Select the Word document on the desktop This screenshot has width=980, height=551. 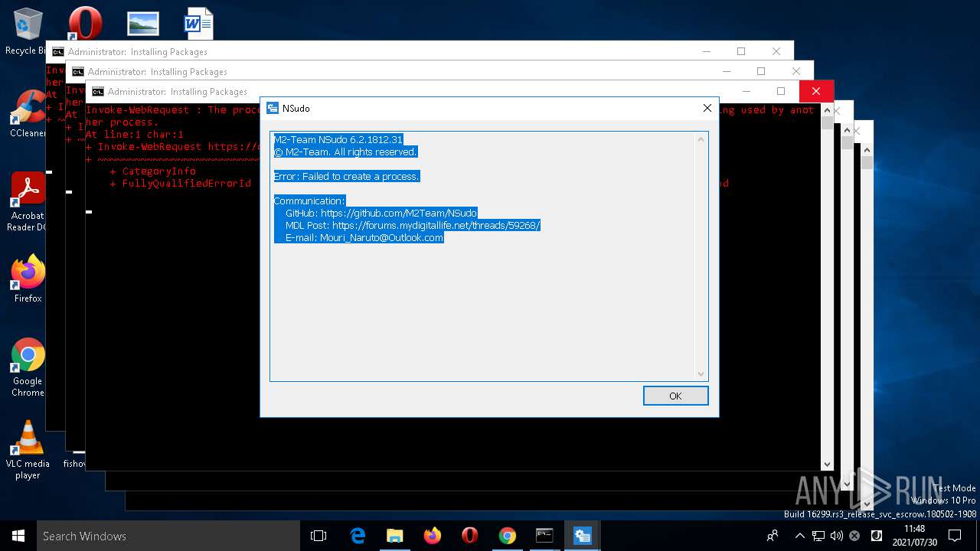[198, 23]
